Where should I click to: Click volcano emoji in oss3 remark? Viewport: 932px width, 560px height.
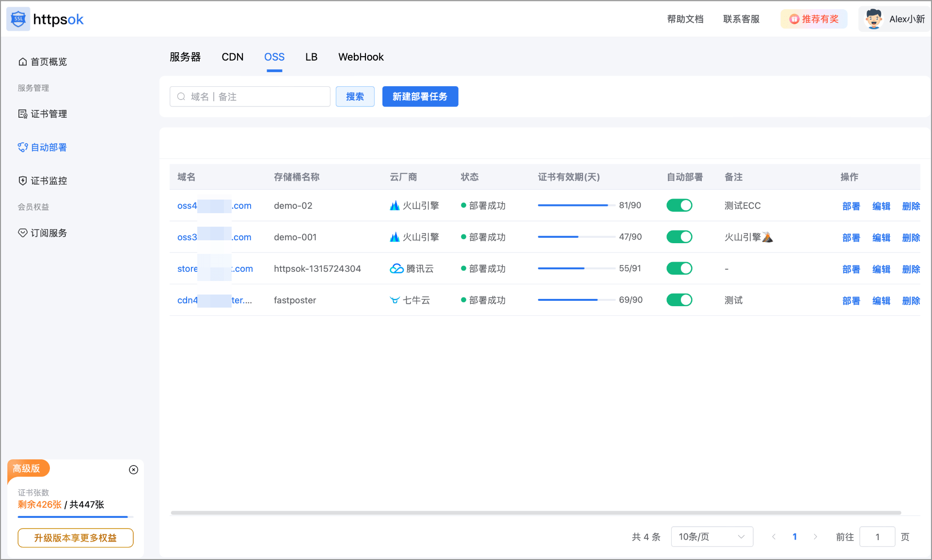point(768,237)
